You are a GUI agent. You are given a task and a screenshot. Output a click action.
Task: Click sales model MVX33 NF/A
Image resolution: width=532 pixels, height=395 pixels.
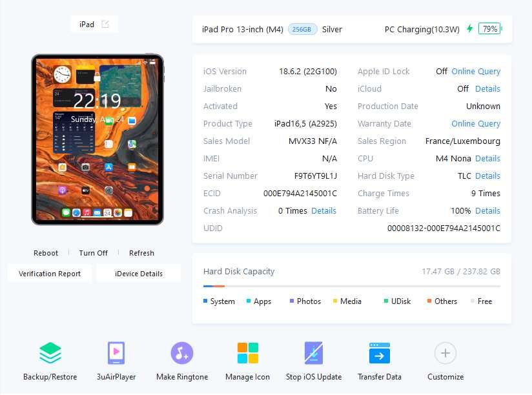[312, 141]
